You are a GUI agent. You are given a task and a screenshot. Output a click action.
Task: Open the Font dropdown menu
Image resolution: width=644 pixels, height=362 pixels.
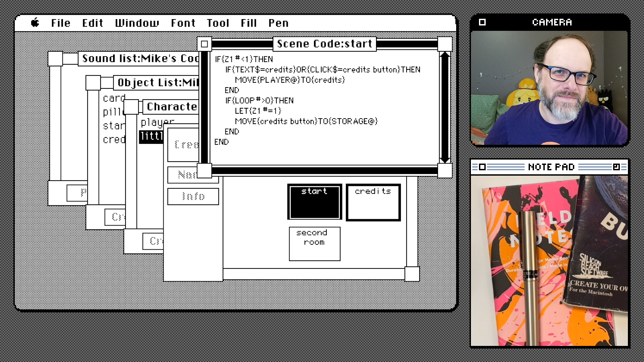pyautogui.click(x=183, y=23)
